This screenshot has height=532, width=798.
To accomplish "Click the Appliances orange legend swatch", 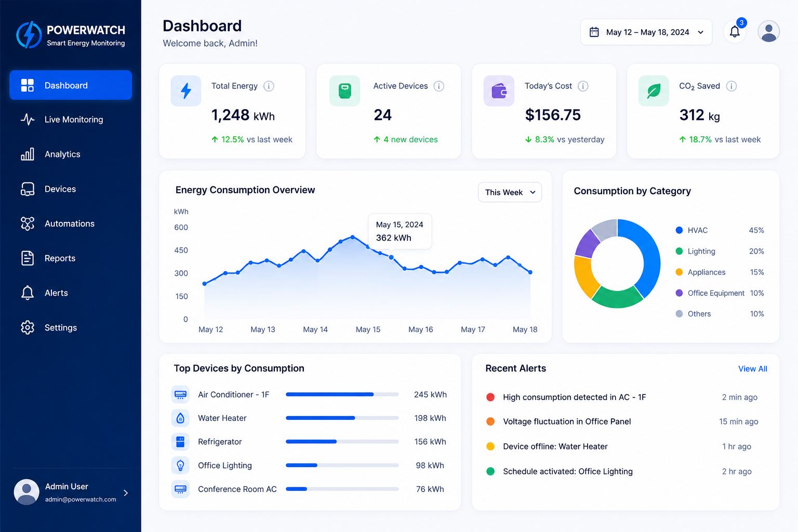I will (x=679, y=272).
